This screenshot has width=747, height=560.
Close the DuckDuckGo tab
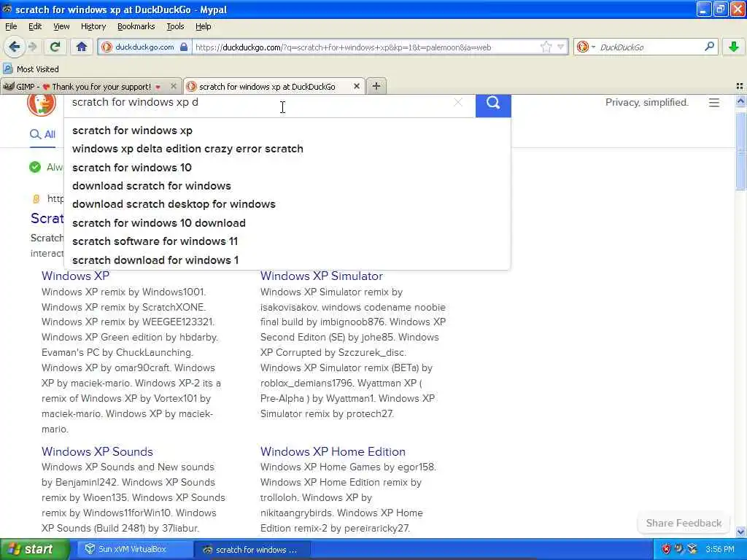point(356,86)
